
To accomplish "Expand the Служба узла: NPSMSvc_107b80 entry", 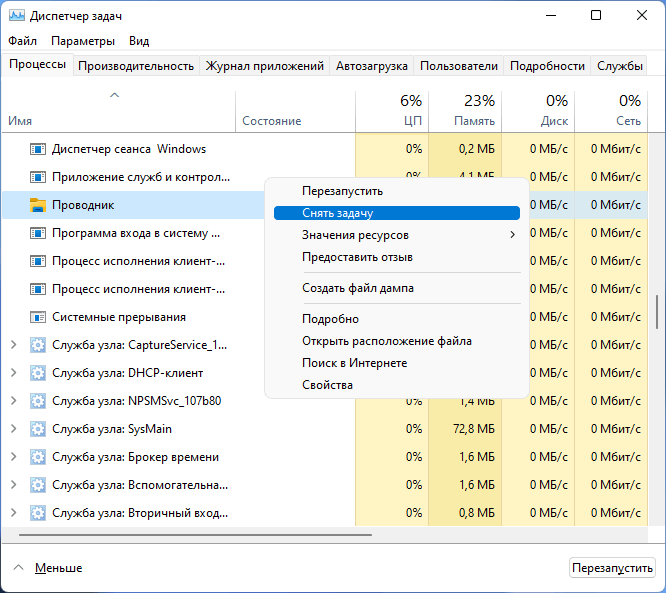I will click(13, 401).
